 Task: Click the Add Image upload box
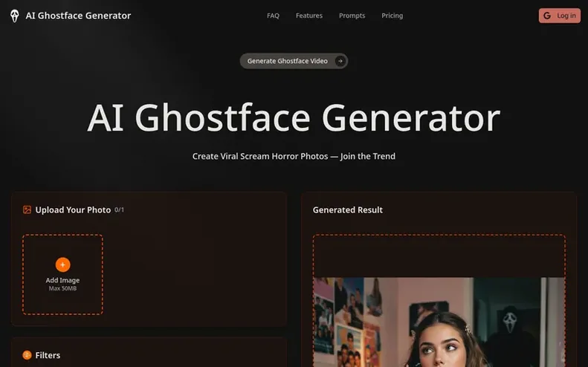click(62, 274)
